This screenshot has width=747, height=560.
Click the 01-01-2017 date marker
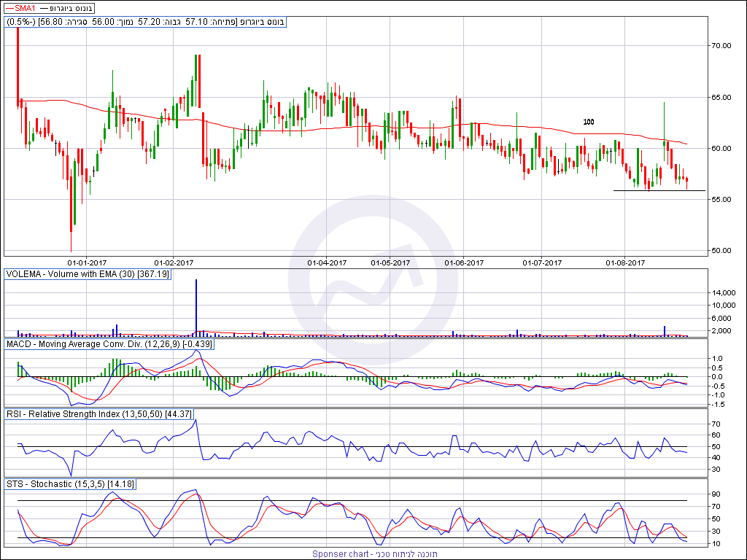coord(87,262)
